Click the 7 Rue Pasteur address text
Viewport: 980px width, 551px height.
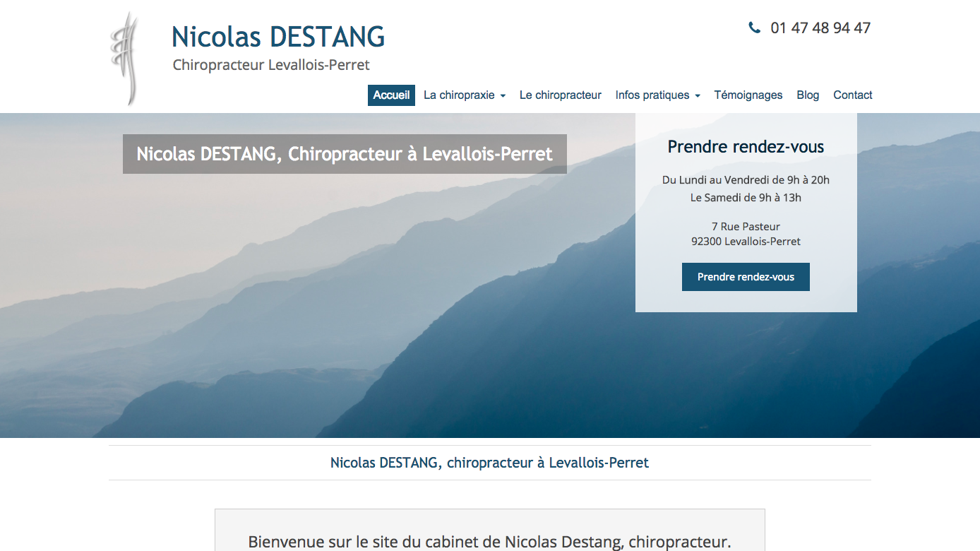(x=746, y=227)
